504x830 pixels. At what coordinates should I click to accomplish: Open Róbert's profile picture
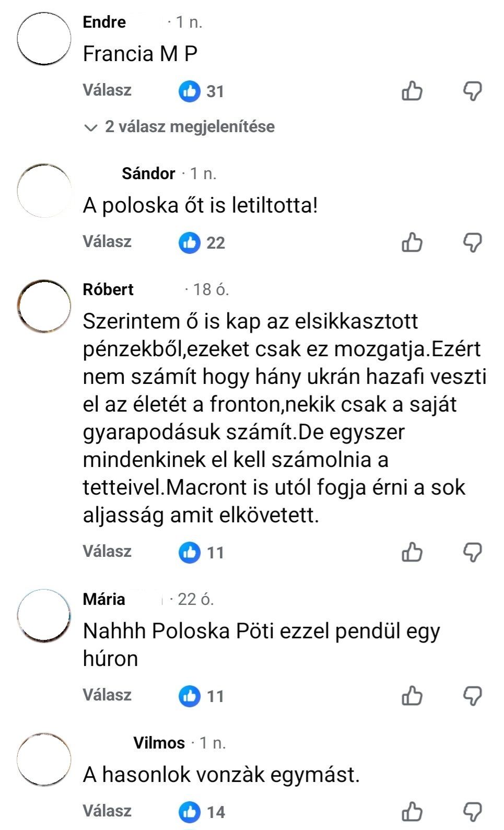pyautogui.click(x=44, y=306)
